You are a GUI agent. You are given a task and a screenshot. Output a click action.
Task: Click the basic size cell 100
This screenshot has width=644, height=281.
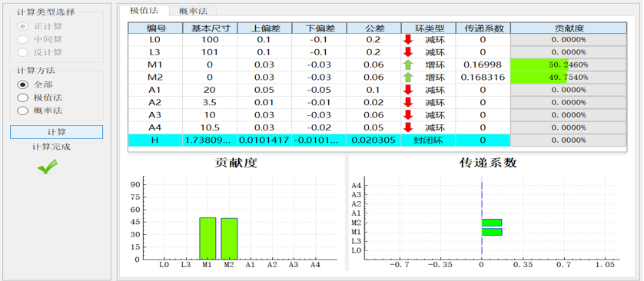[211, 40]
